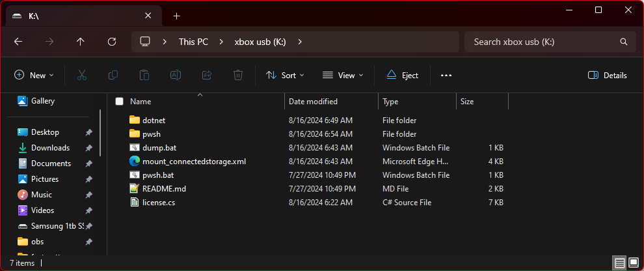The height and width of the screenshot is (271, 644).
Task: Expand chevron before This PC in address bar
Action: pos(165,42)
